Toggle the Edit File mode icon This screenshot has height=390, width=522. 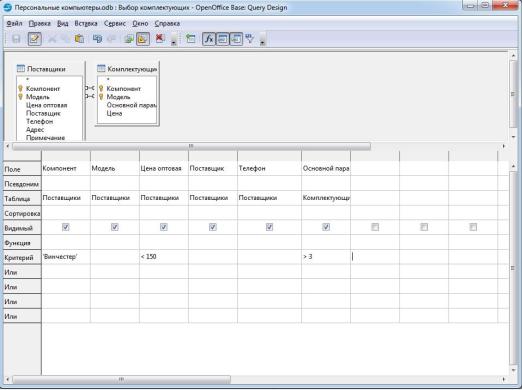point(35,39)
